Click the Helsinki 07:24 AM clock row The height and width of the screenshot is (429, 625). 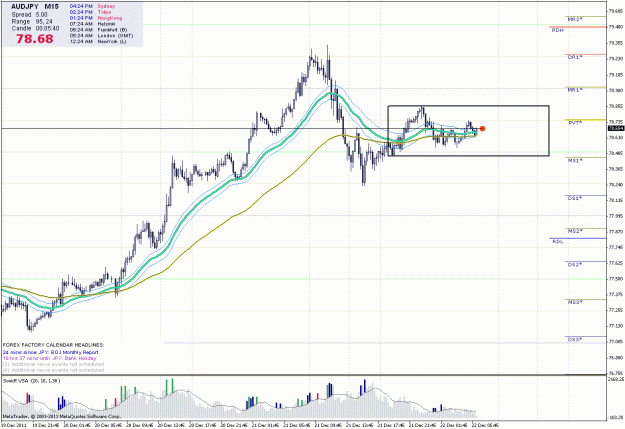92,24
